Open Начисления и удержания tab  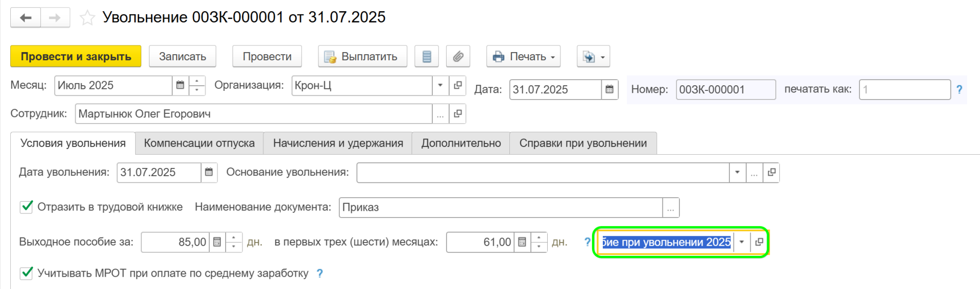[x=338, y=143]
